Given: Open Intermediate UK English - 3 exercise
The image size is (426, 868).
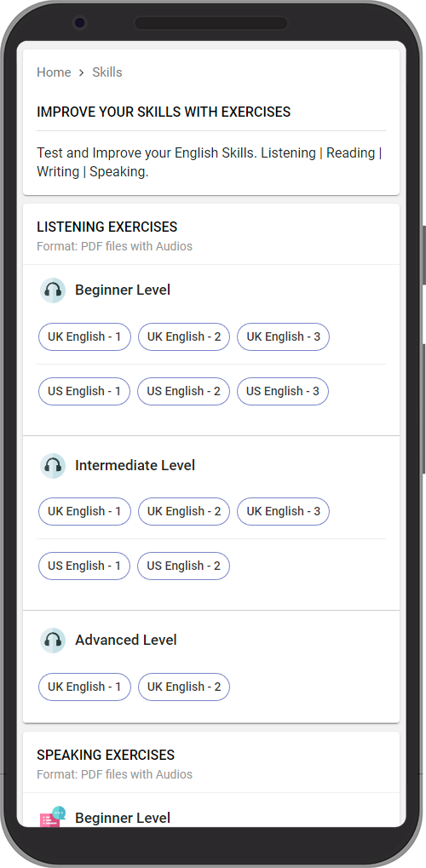Looking at the screenshot, I should point(283,511).
